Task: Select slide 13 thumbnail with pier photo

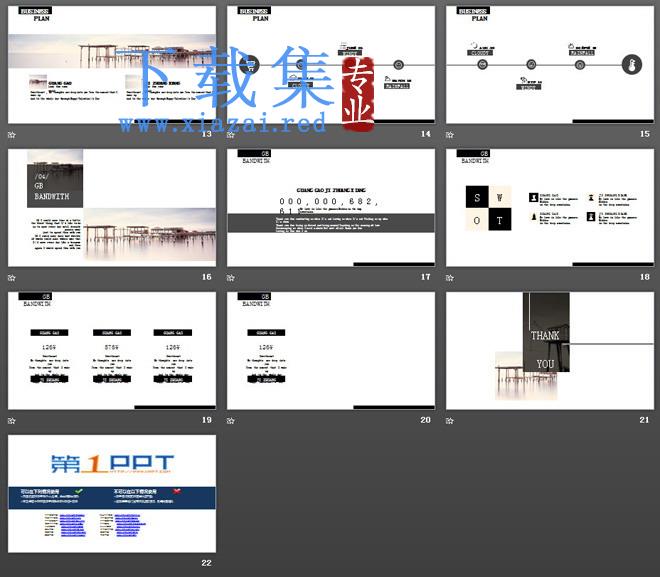Action: pyautogui.click(x=112, y=64)
